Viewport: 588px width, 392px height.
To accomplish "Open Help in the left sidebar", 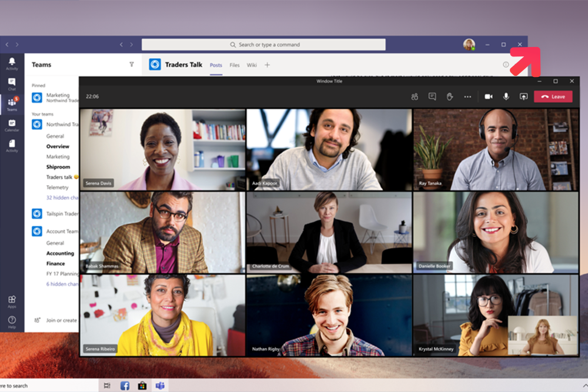I will [x=12, y=322].
